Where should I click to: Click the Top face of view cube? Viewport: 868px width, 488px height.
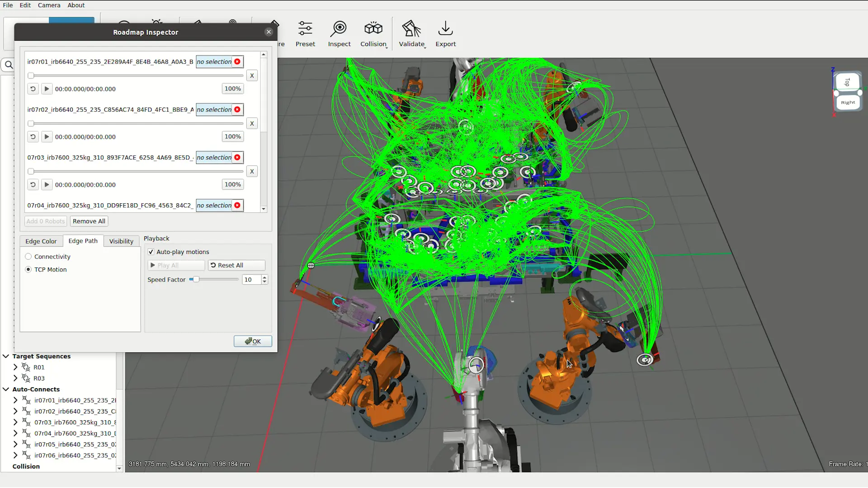click(847, 82)
